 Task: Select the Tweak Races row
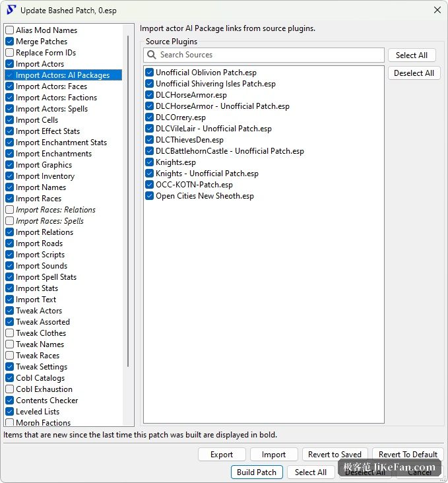[x=63, y=356]
